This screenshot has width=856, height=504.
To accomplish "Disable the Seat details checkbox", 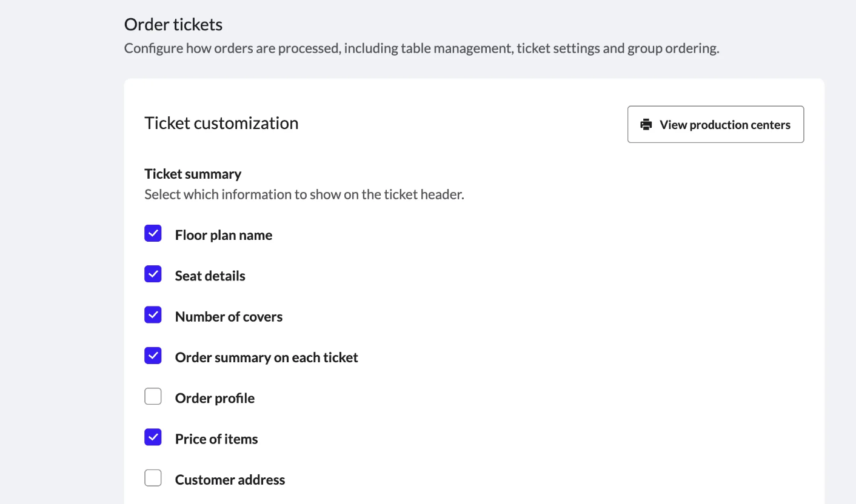I will (x=153, y=274).
